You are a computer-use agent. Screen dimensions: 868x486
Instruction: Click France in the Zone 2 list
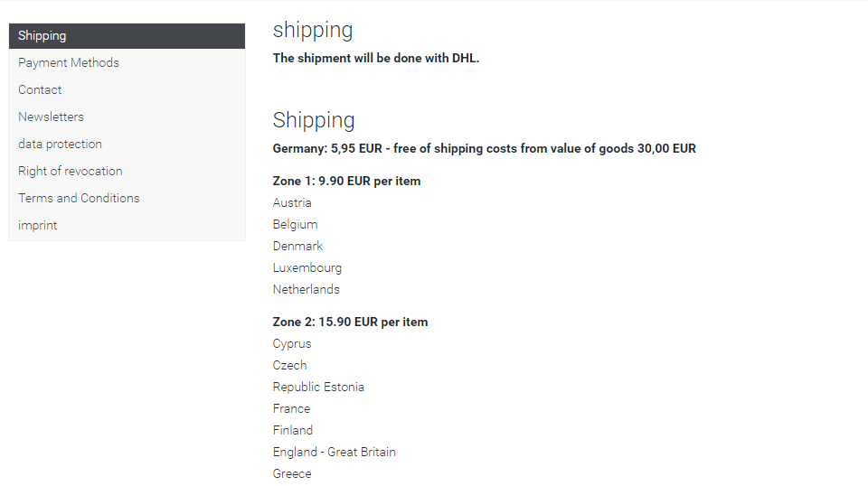[291, 409]
